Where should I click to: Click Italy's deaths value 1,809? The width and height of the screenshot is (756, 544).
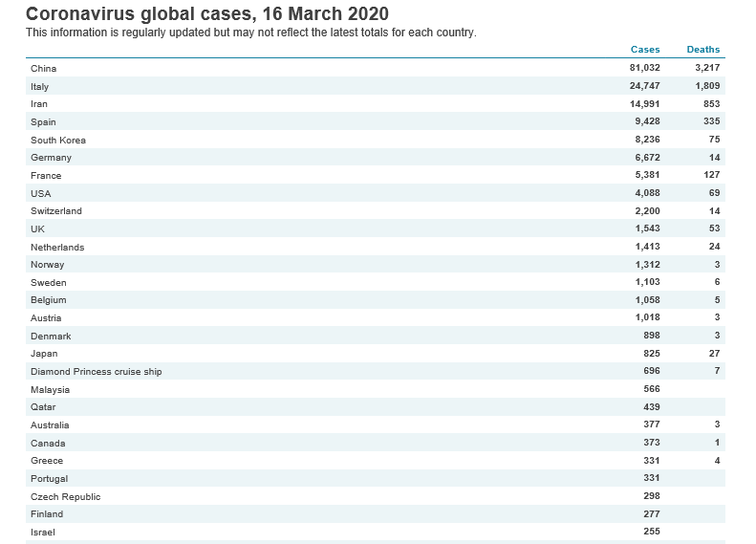(x=707, y=86)
